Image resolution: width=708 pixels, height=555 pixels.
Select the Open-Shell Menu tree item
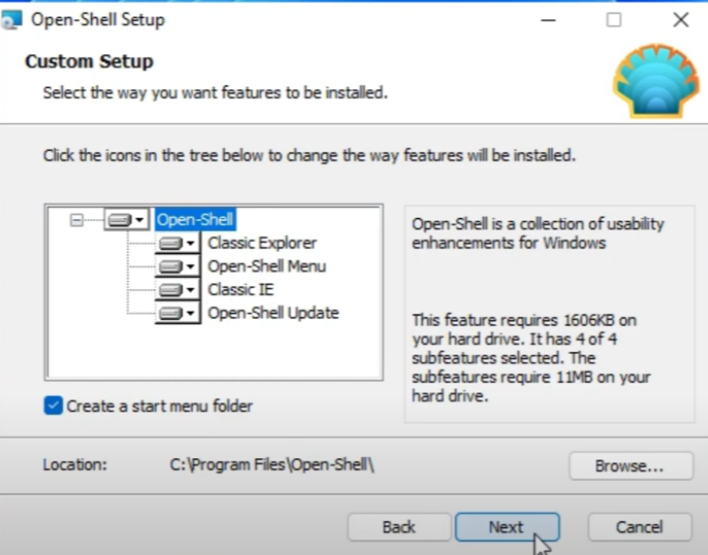(x=266, y=266)
